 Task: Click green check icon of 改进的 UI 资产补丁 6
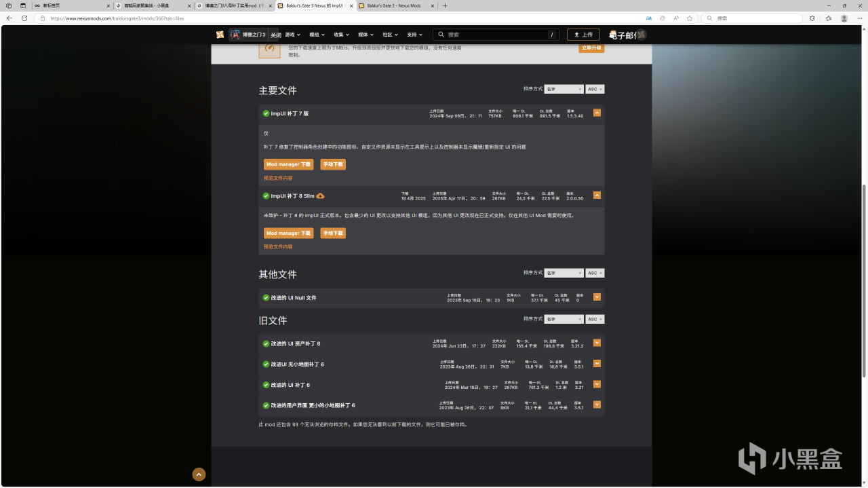pyautogui.click(x=266, y=343)
